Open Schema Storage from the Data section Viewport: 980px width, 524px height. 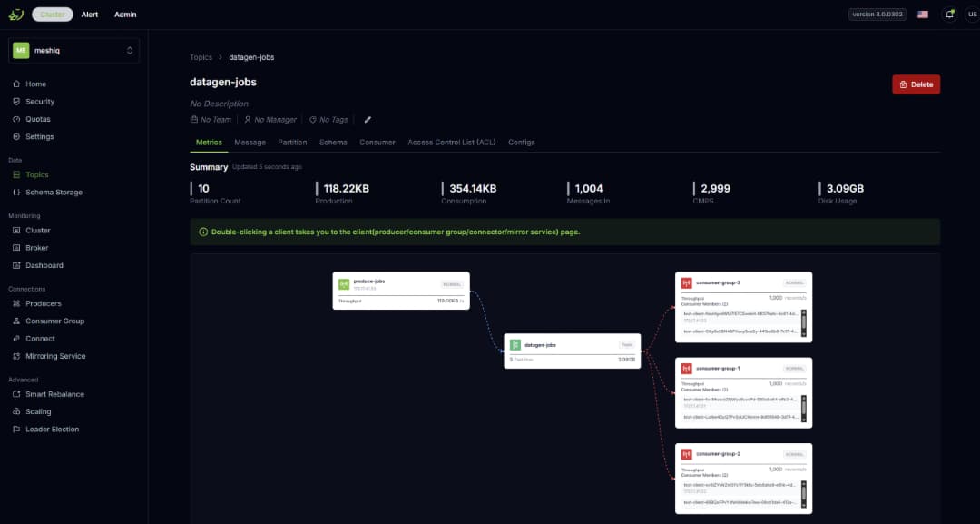[16, 192]
